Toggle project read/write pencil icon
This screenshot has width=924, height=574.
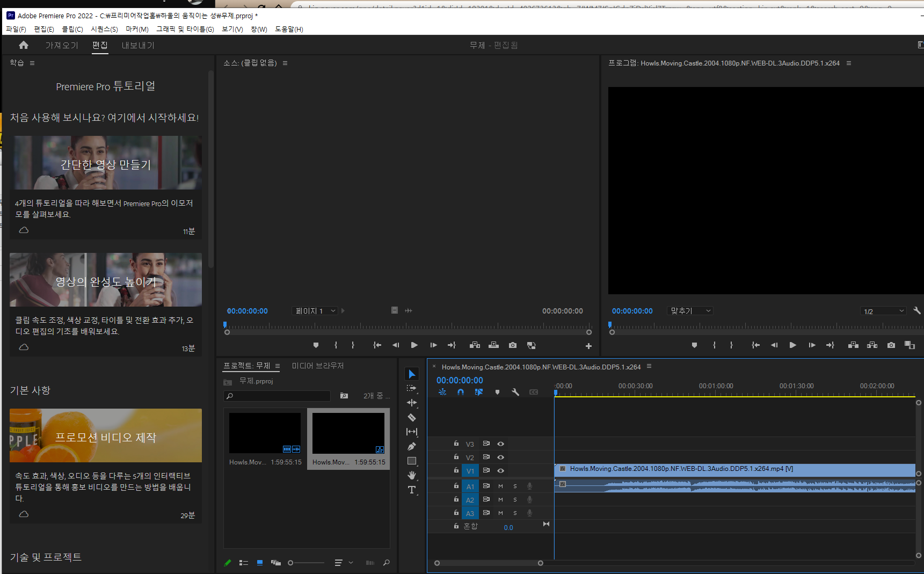pyautogui.click(x=228, y=563)
